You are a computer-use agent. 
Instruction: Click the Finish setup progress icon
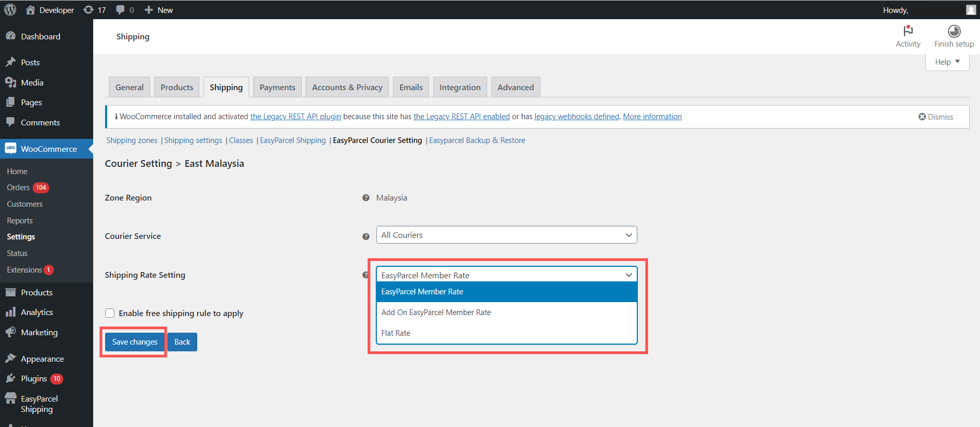coord(954,31)
